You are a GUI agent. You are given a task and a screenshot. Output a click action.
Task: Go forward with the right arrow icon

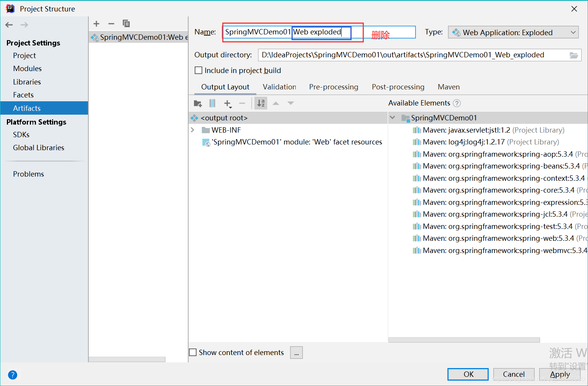24,25
